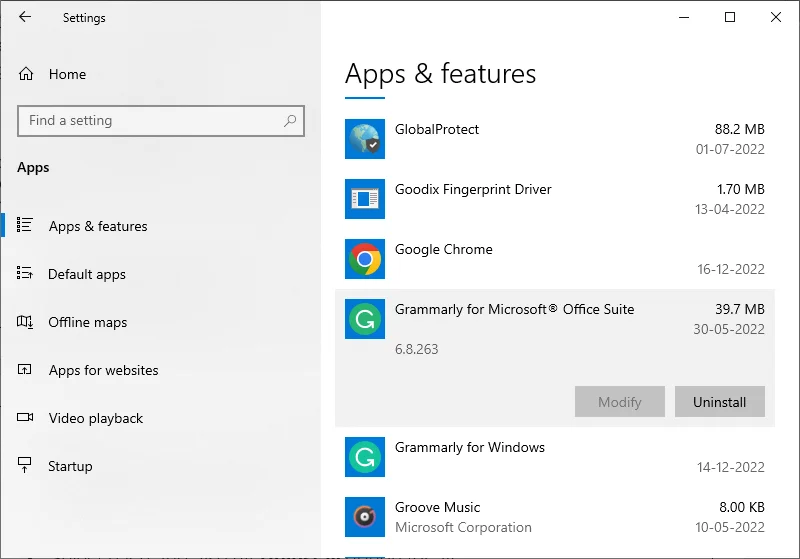Click the Groove Music icon
Viewport: 800px width, 559px height.
click(365, 517)
